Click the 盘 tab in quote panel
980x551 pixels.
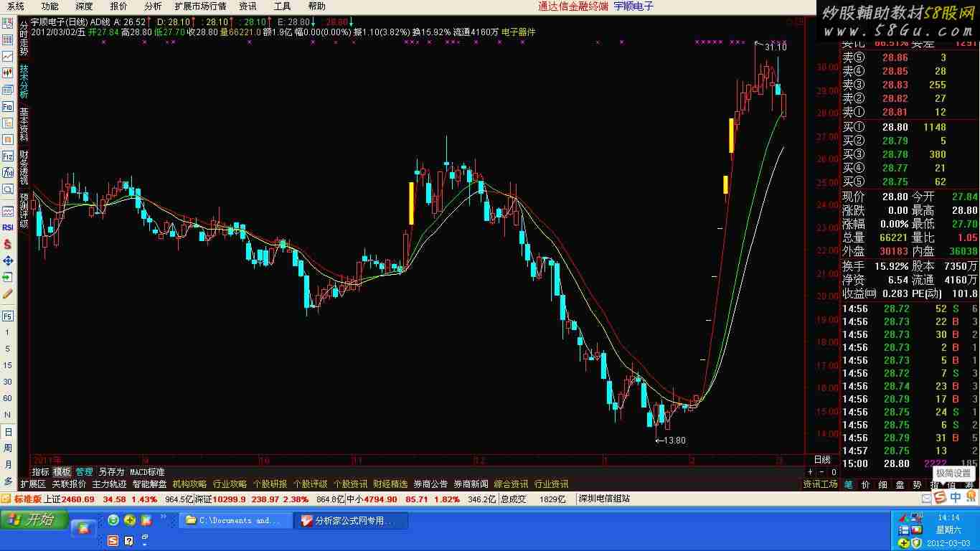[899, 484]
